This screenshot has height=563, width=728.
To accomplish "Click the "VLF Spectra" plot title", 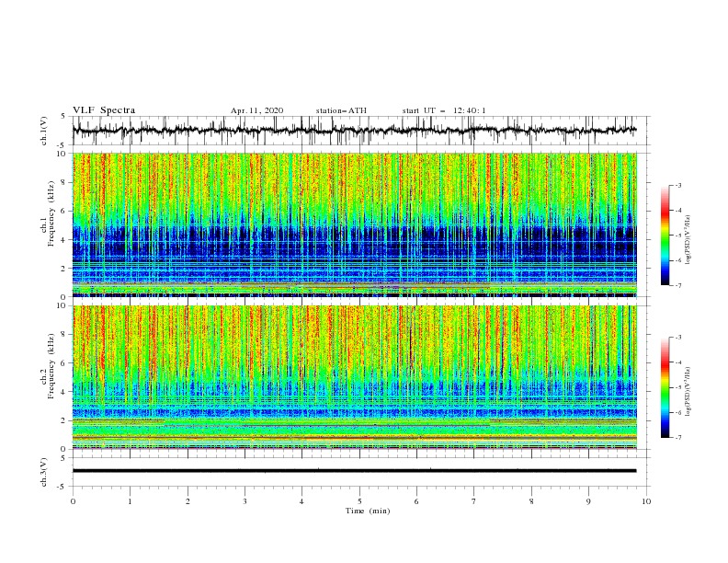I will point(104,110).
